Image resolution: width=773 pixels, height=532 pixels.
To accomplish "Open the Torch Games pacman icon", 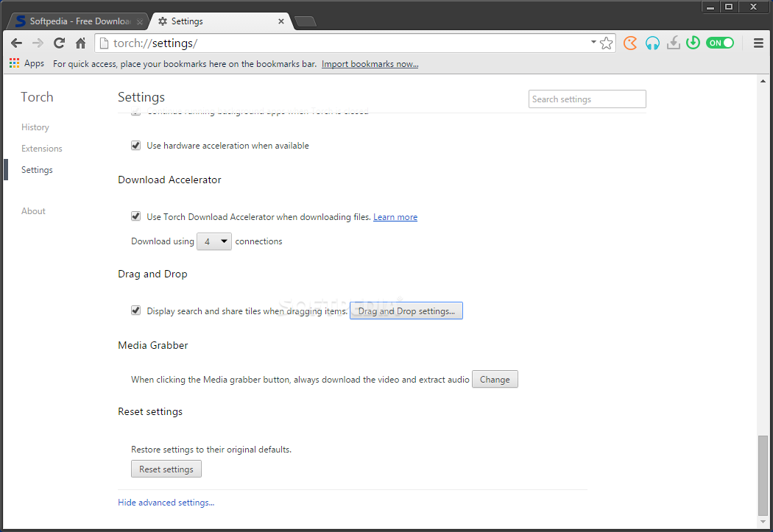I will click(x=630, y=43).
